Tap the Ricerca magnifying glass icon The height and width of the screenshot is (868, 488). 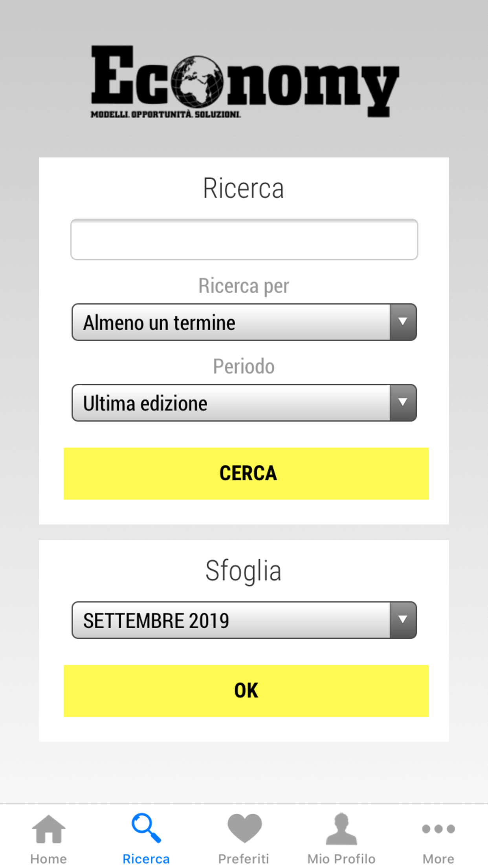[x=146, y=828]
